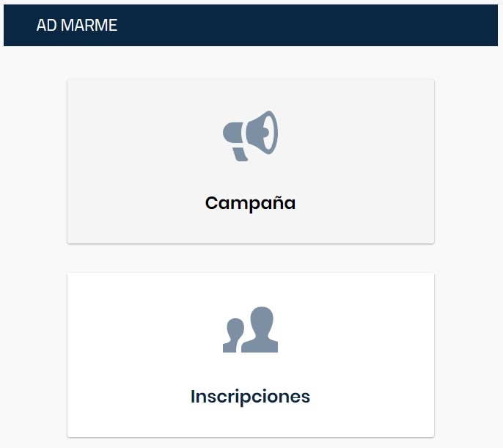Choose the gray highlighted Campaña tile
The height and width of the screenshot is (448, 503).
click(251, 161)
